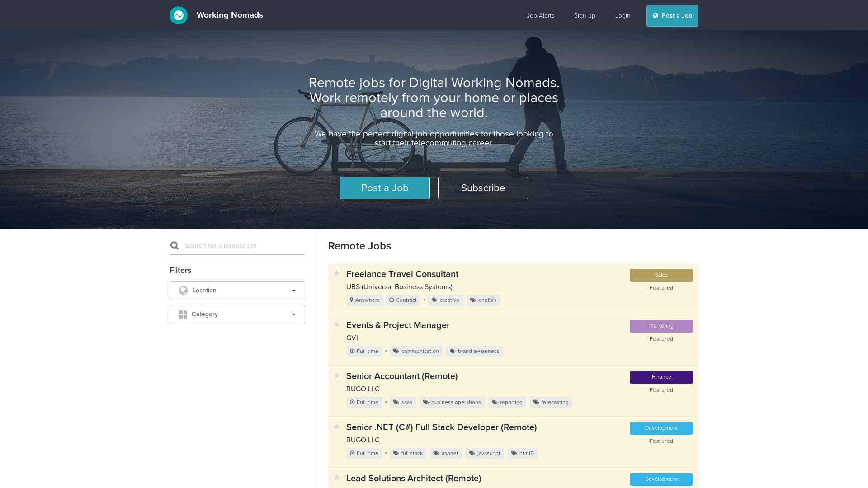Click the Login menu item

(x=623, y=15)
